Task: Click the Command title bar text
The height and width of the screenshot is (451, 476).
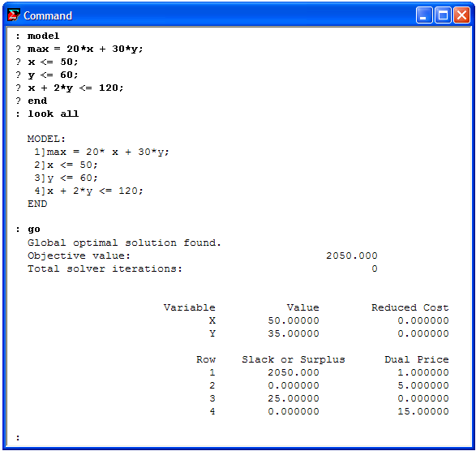Action: 48,15
